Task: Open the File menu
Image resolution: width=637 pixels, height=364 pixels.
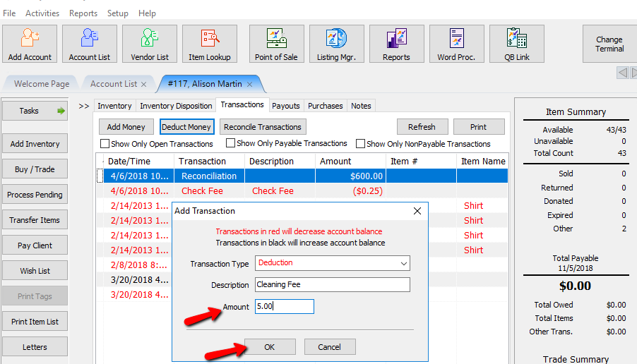Action: [x=9, y=13]
